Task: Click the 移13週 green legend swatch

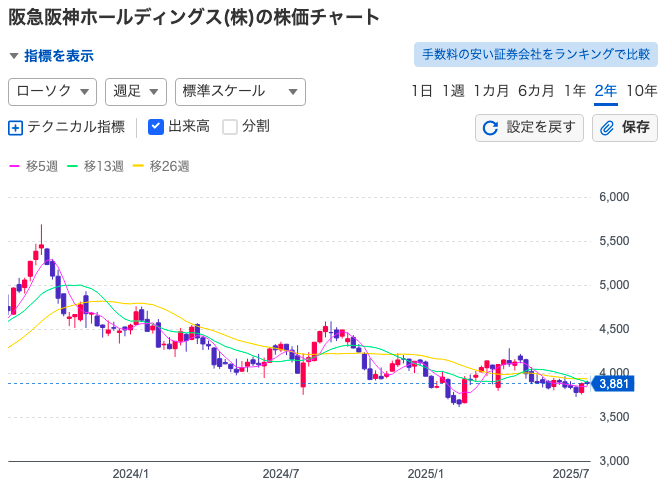Action: pyautogui.click(x=72, y=166)
